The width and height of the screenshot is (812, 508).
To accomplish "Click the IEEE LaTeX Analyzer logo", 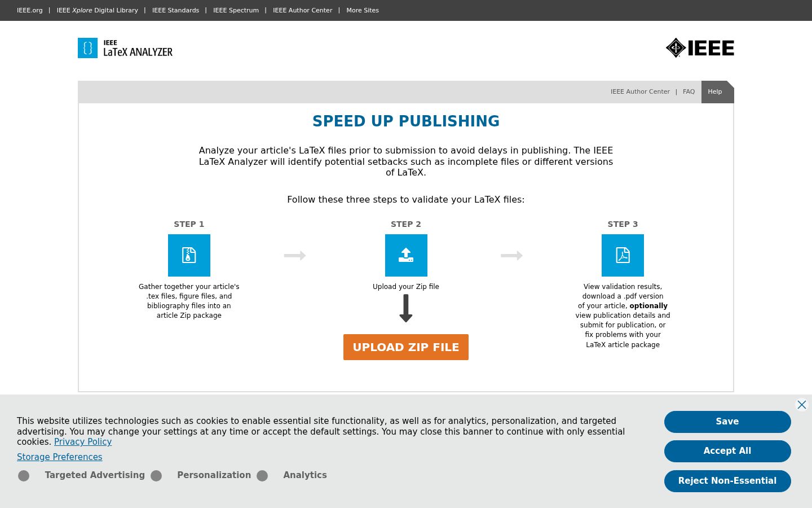I will click(x=125, y=48).
